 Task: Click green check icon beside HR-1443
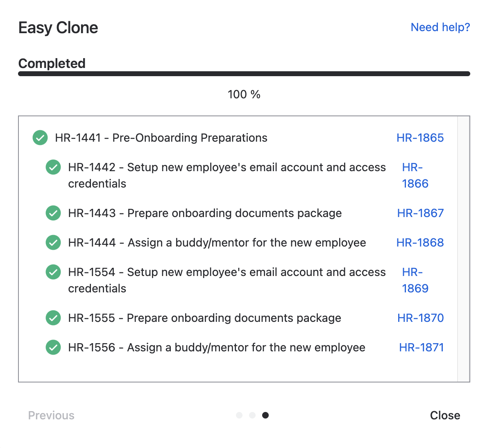point(53,213)
